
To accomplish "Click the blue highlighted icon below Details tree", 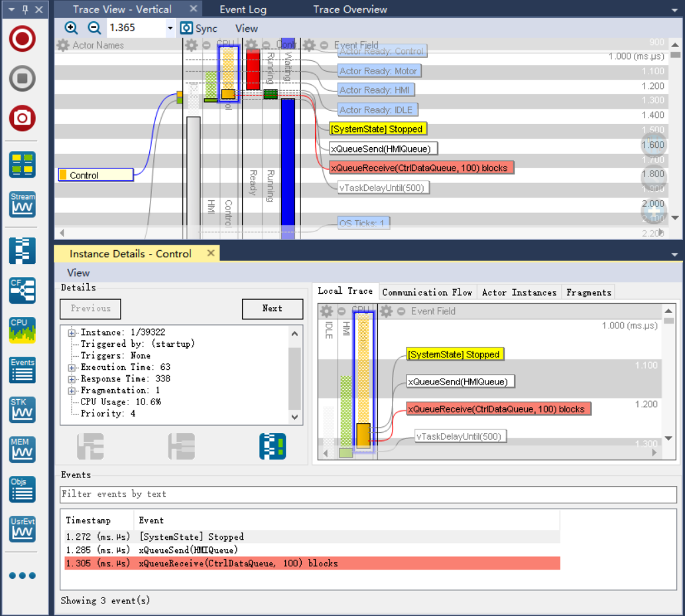I will click(x=273, y=446).
